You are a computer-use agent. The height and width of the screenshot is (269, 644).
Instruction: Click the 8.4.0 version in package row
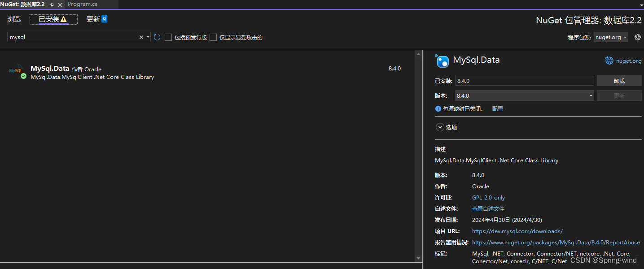(x=394, y=69)
